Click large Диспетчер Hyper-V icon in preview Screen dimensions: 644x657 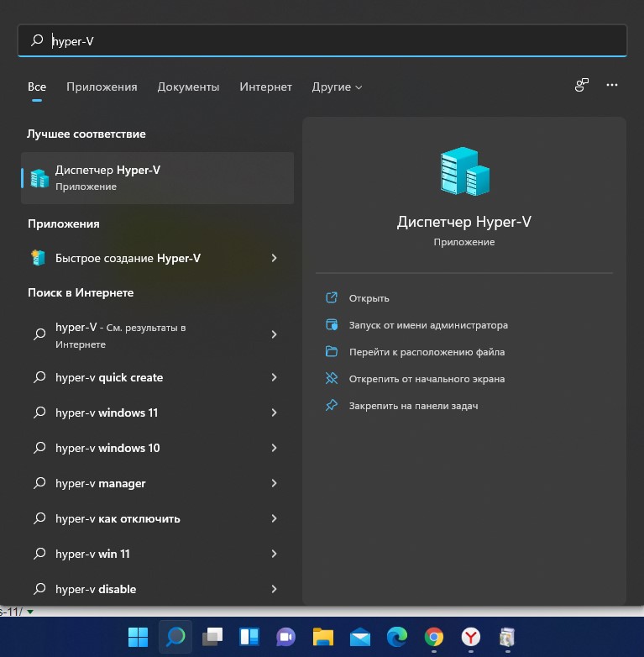pos(464,171)
